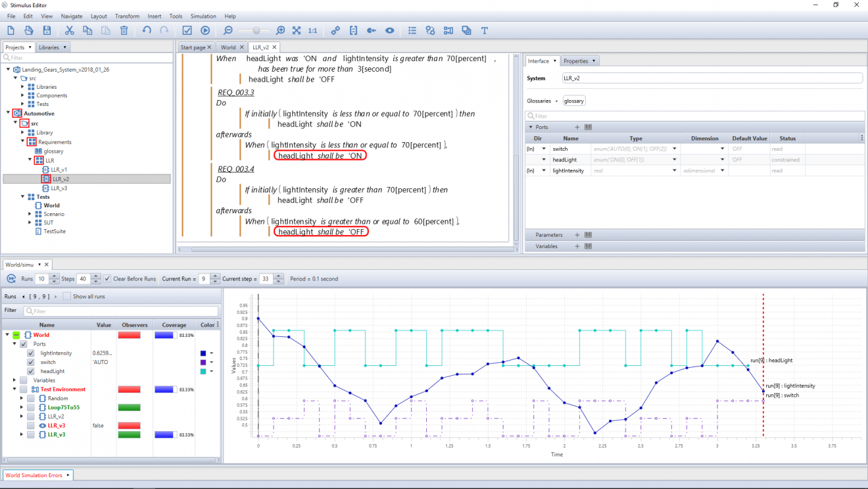
Task: Click the Open file toolbar icon
Action: [x=28, y=30]
